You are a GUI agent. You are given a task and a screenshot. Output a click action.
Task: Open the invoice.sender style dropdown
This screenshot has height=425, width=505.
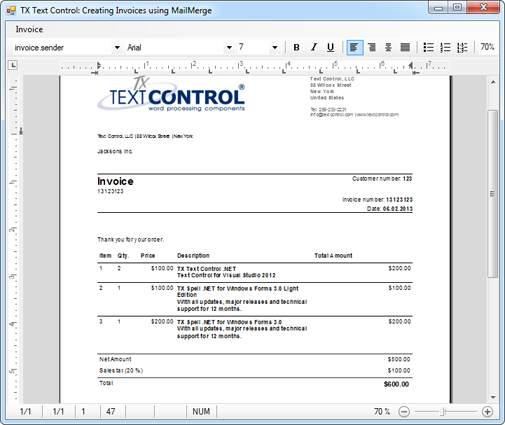[117, 48]
